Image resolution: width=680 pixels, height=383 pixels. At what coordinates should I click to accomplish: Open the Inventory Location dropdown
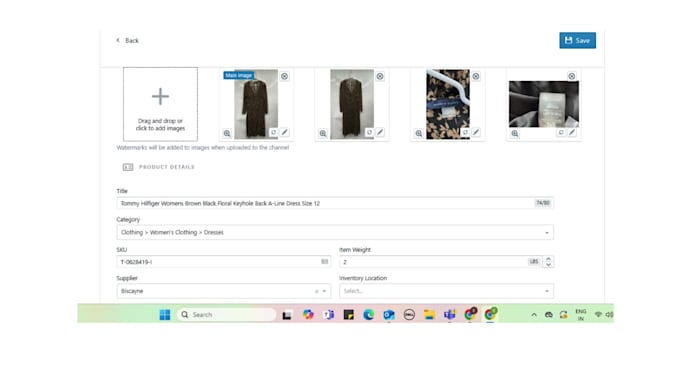click(x=446, y=291)
